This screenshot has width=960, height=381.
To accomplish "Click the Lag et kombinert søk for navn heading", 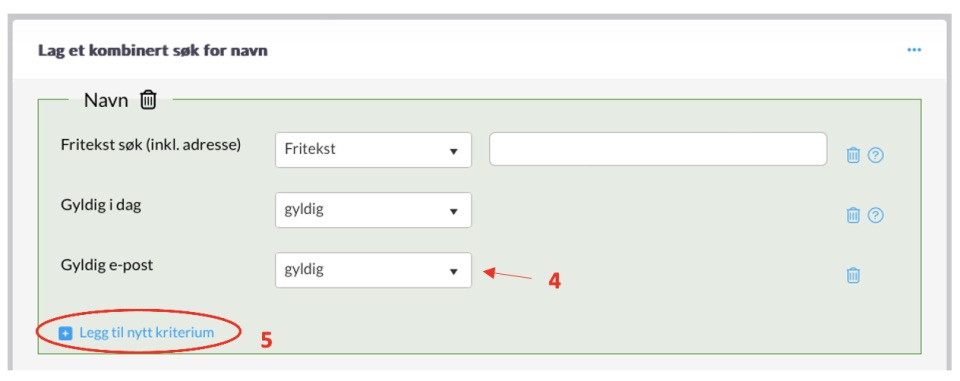I will pos(153,50).
